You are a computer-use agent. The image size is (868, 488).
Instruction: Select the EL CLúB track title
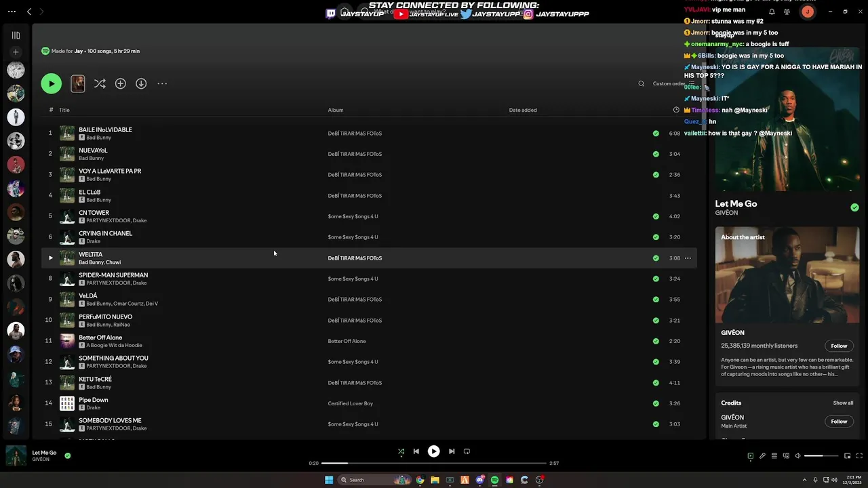pos(90,192)
